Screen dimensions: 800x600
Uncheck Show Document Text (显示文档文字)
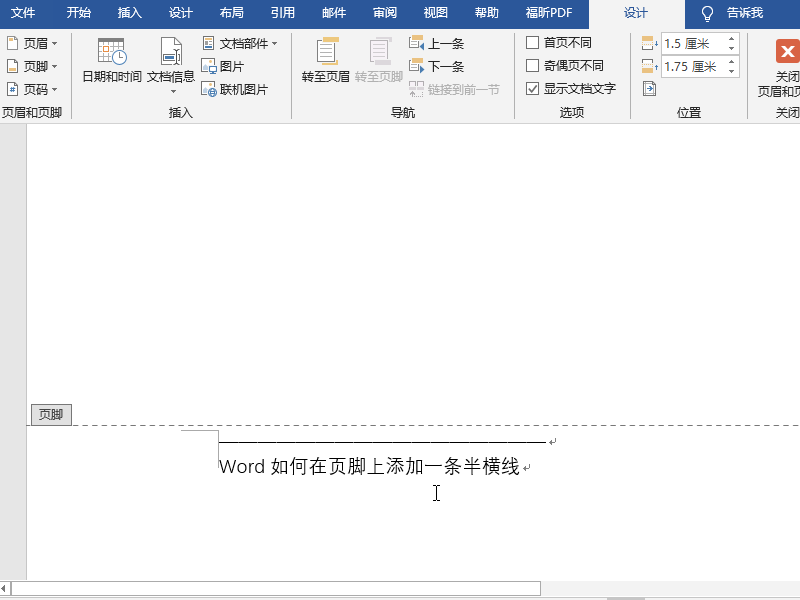point(532,89)
